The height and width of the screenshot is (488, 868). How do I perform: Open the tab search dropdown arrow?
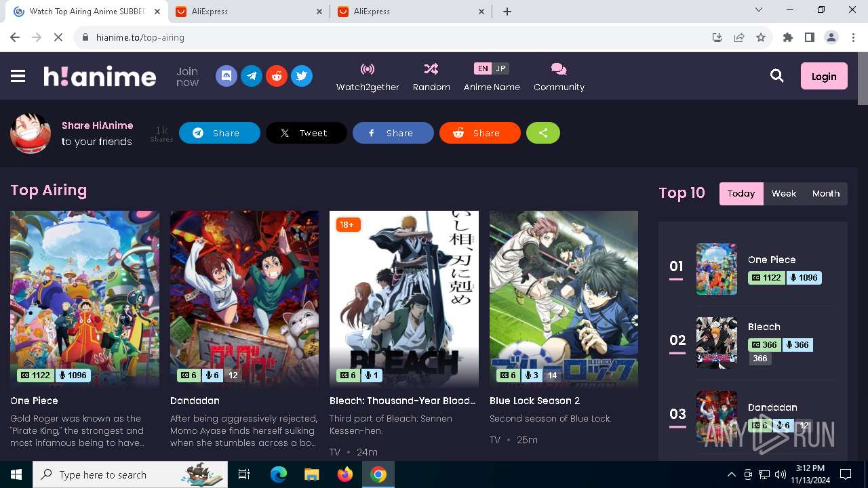point(759,10)
